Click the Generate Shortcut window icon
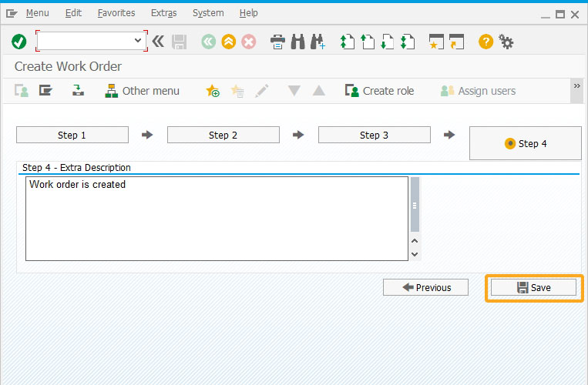Screen dimensions: 588x385 456,42
